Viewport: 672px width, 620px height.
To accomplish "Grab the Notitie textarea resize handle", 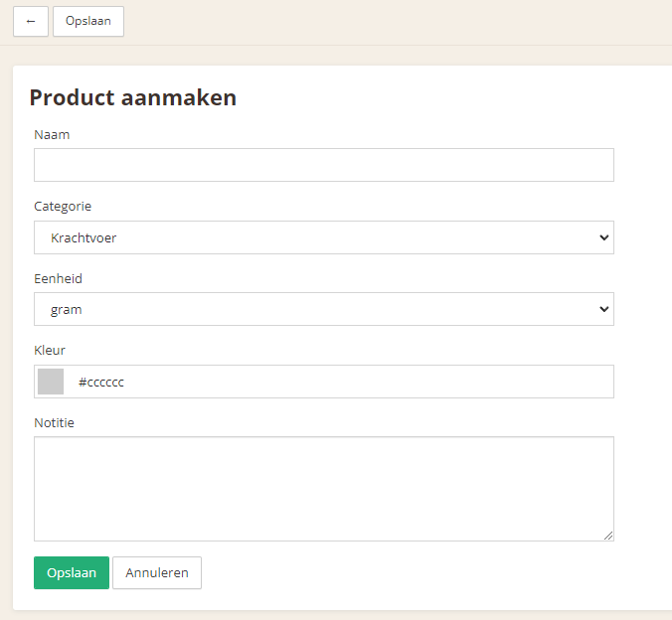I will 608,536.
